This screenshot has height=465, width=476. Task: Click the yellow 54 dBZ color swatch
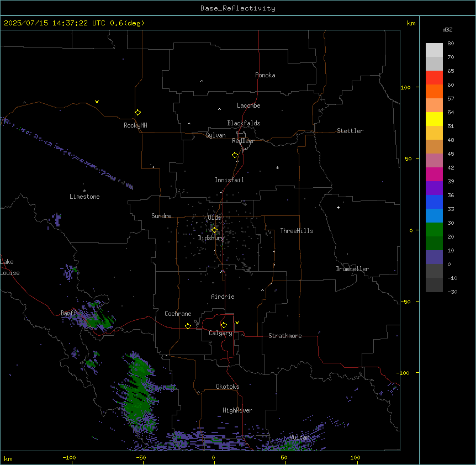pyautogui.click(x=434, y=119)
